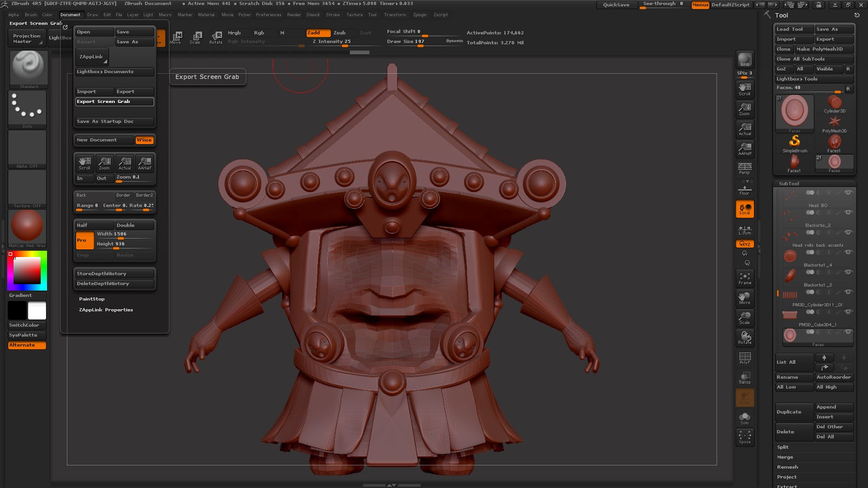Toggle the Floor grid
Viewport: 868px width, 488px height.
(x=745, y=189)
